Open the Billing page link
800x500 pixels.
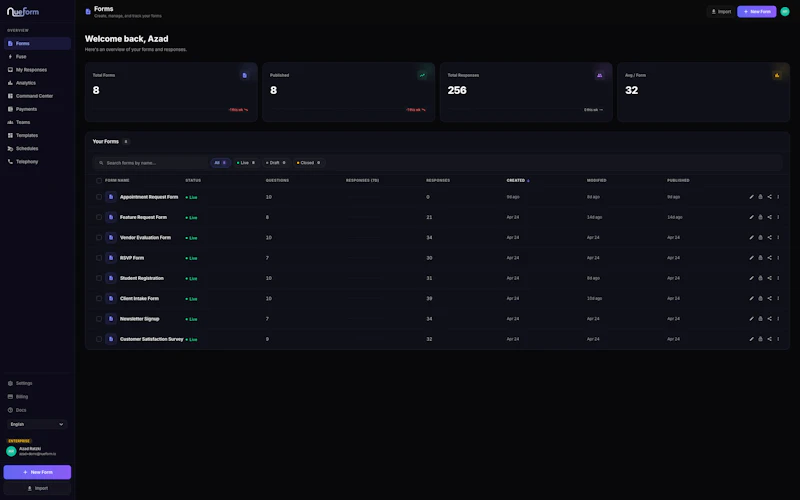(x=37, y=396)
